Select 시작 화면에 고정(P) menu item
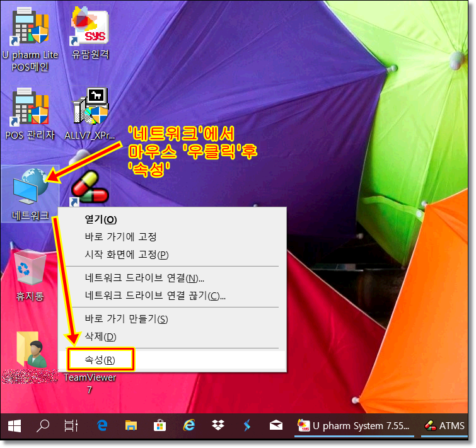476x448 pixels. point(126,255)
